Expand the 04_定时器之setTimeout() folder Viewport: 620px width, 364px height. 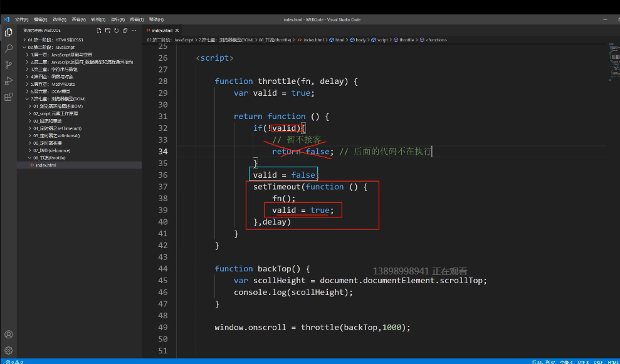click(x=79, y=128)
